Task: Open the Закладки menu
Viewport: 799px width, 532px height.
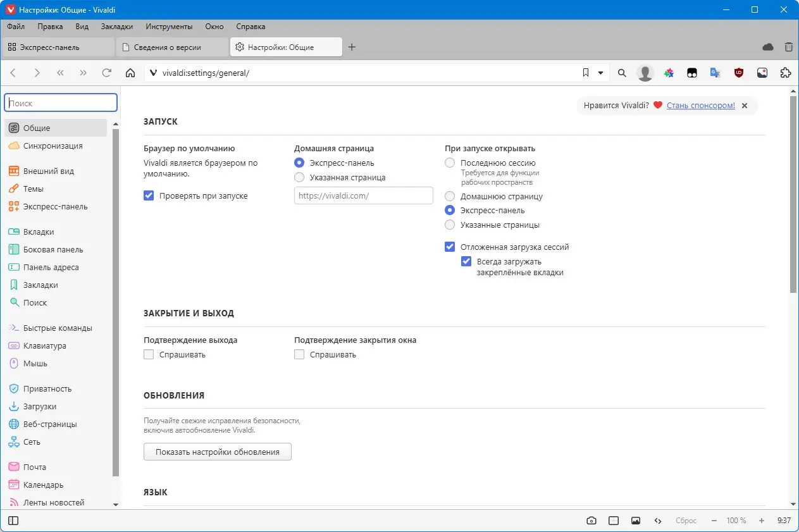Action: 116,27
